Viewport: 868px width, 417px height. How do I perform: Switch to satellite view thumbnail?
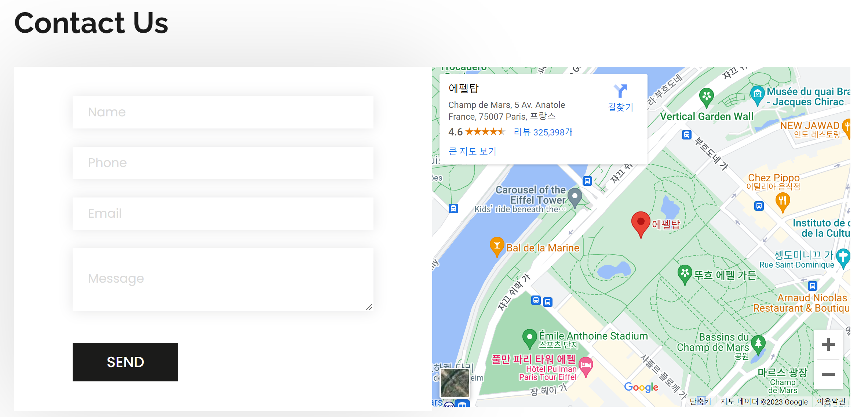(x=455, y=383)
